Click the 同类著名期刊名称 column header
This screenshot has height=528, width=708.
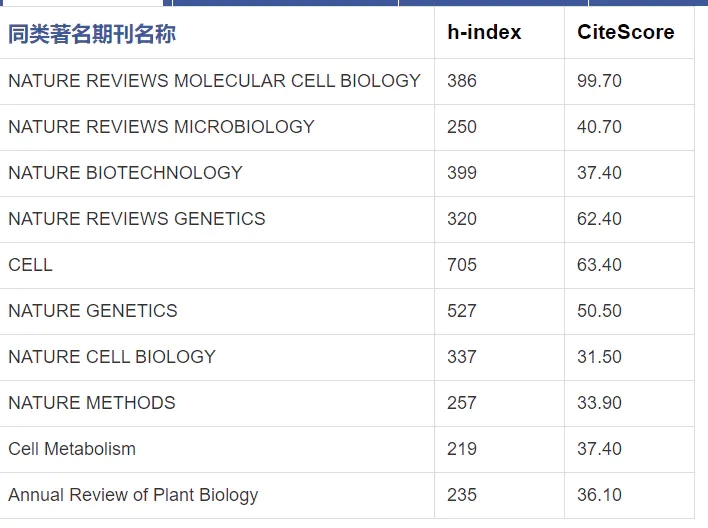[x=92, y=35]
